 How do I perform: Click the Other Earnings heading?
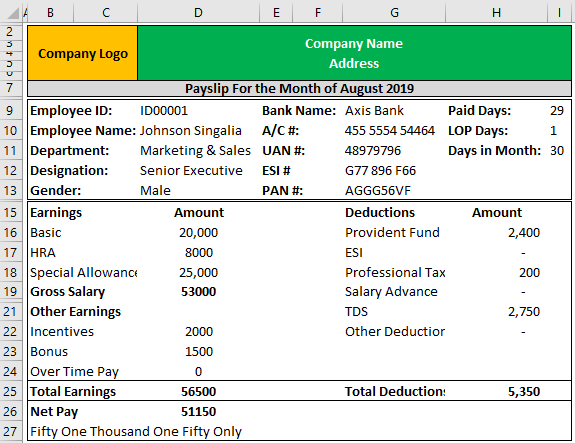click(x=75, y=312)
